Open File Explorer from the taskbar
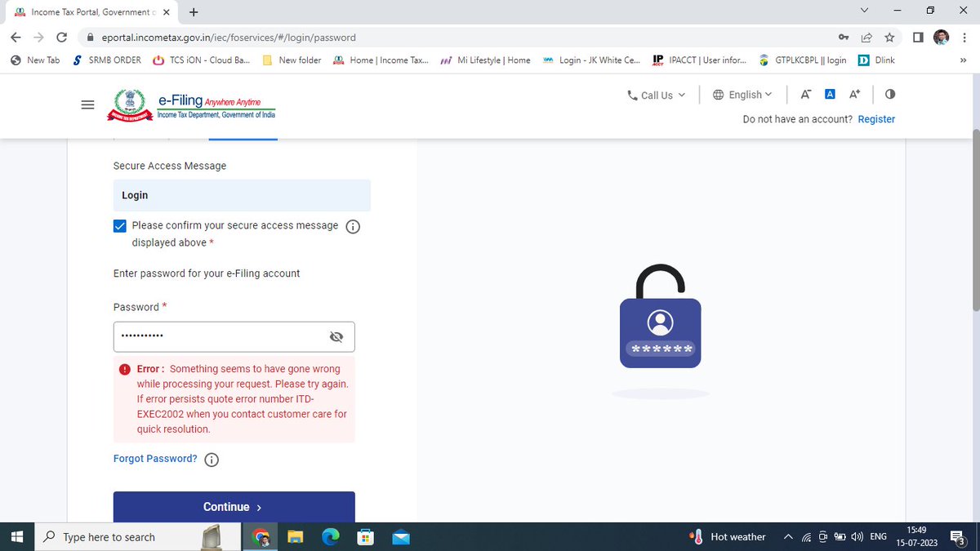980x551 pixels. 296,537
